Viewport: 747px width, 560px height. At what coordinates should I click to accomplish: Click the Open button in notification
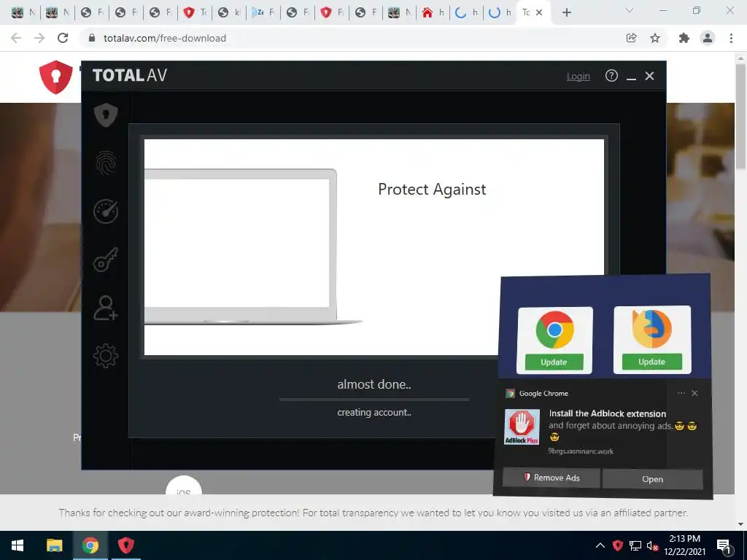coord(652,479)
